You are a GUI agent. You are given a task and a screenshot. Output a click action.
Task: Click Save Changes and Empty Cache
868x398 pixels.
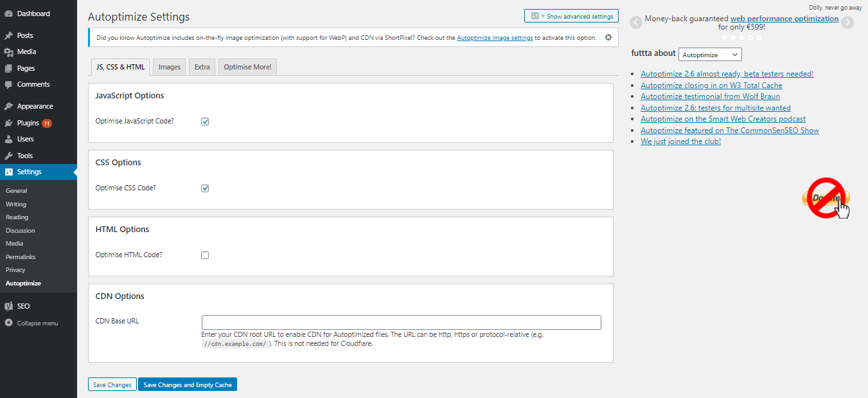tap(187, 384)
